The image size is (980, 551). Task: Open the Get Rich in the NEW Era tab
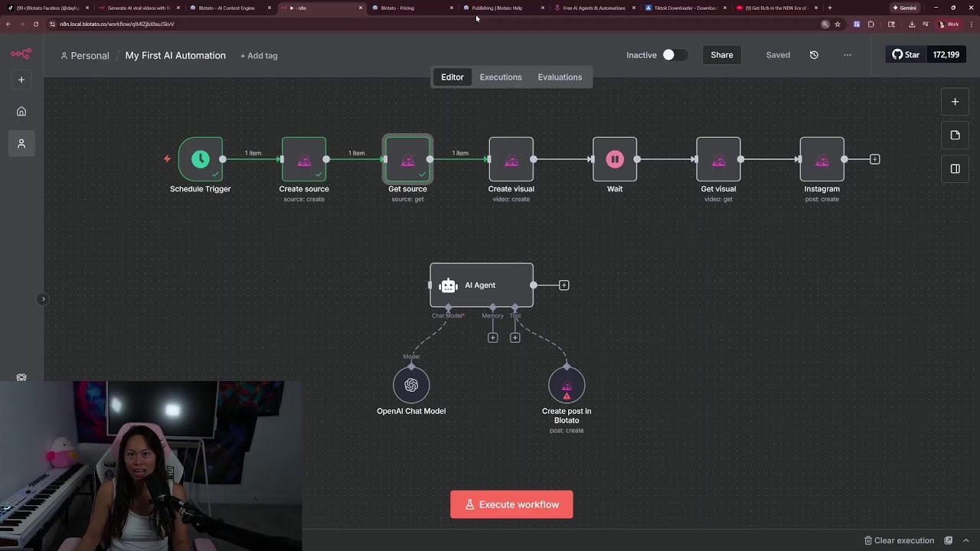pos(776,8)
